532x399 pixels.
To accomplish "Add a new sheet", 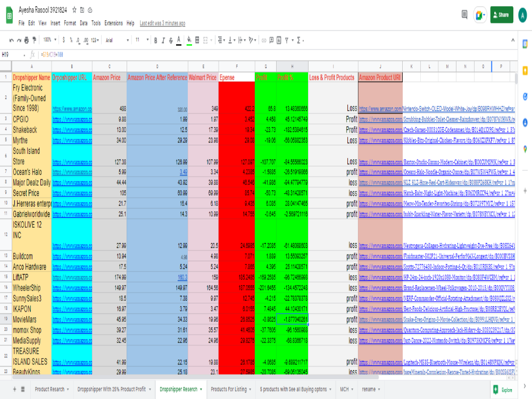I will click(14, 389).
